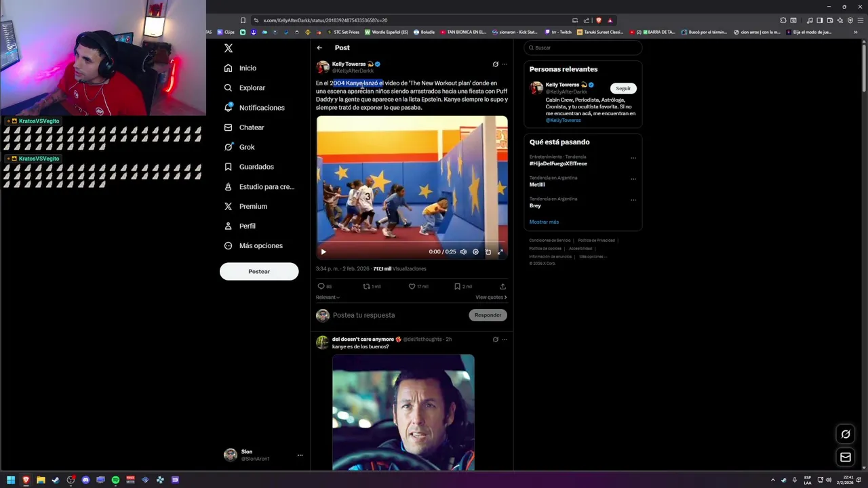868x488 pixels.
Task: Open the @KellyTowerss mention link
Action: [563, 121]
